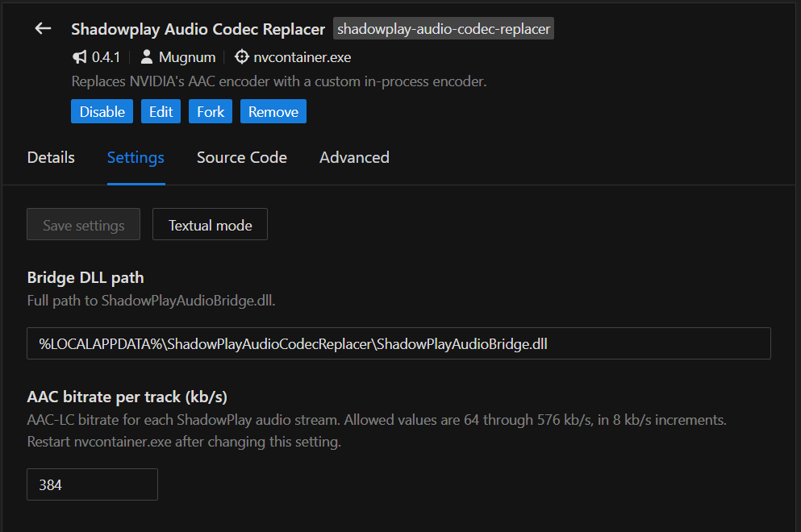This screenshot has width=801, height=532.
Task: Click the 'Restart nvcontainer.exe after changing' note
Action: click(184, 442)
